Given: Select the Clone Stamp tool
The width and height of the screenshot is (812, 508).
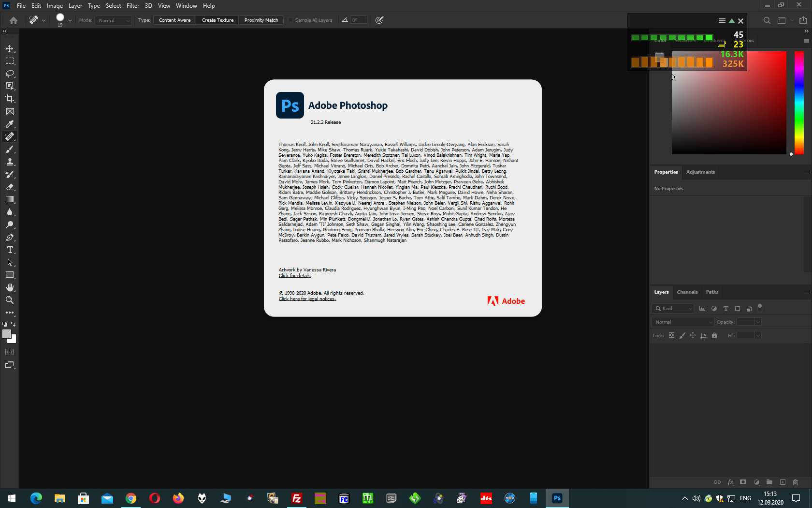Looking at the screenshot, I should point(10,162).
